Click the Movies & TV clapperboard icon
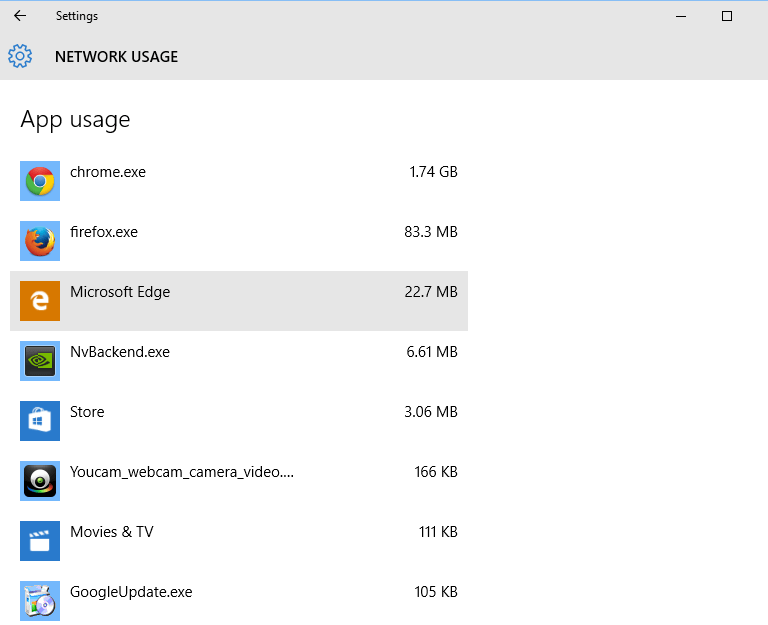 (40, 541)
